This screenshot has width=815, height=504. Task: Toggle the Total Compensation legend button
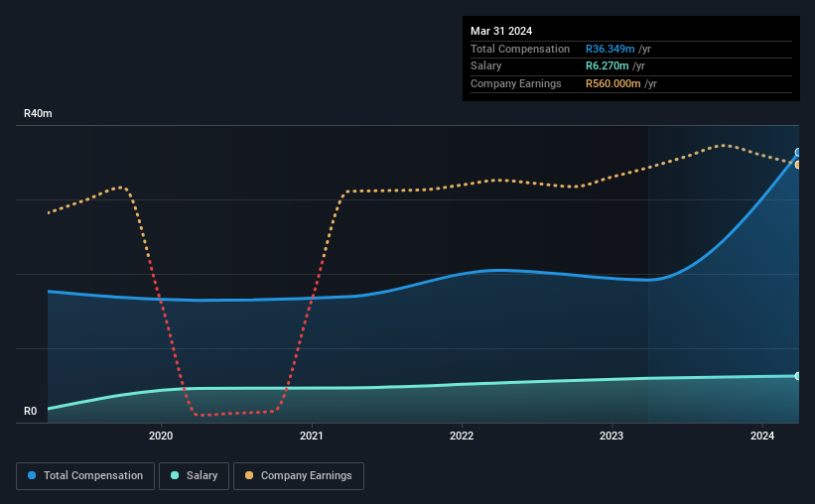pyautogui.click(x=85, y=476)
